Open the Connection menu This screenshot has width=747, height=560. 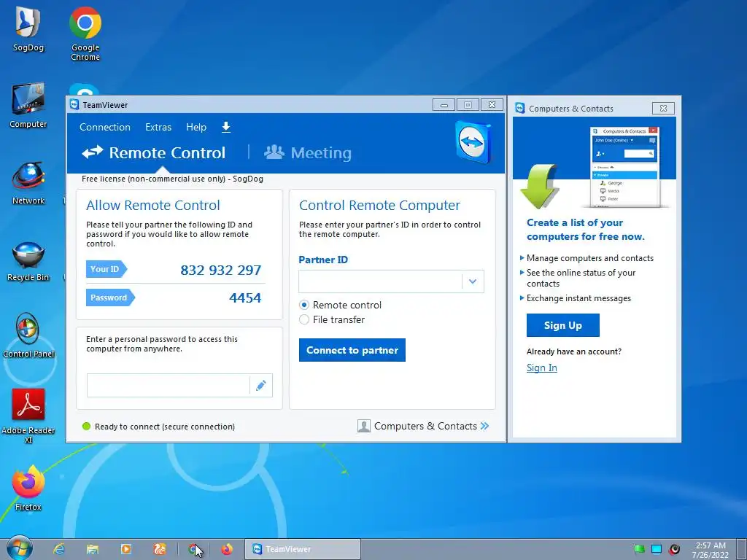105,127
